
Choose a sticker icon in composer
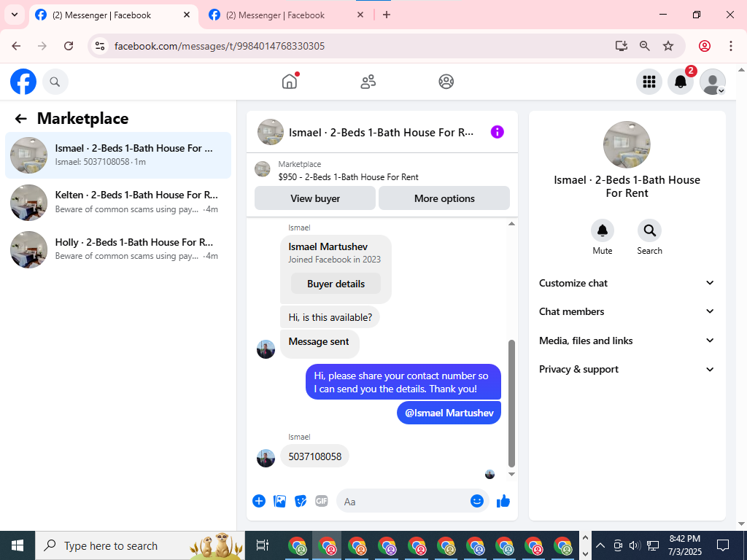(301, 501)
